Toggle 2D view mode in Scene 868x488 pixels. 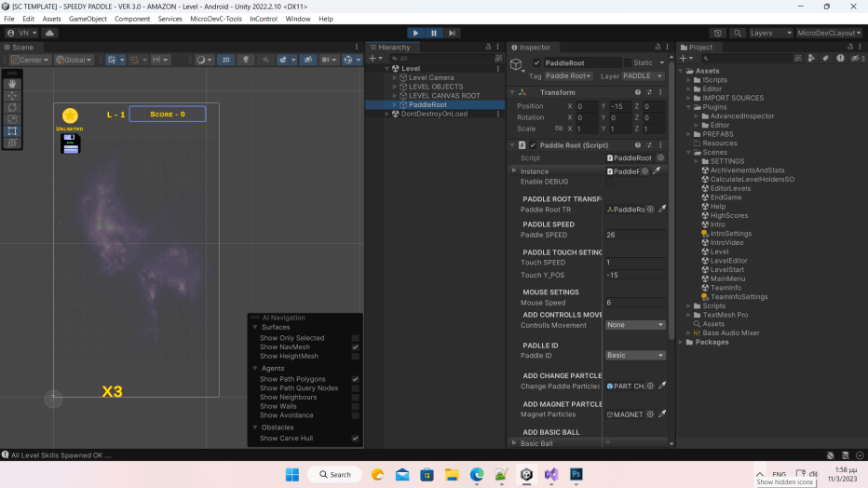tap(225, 60)
